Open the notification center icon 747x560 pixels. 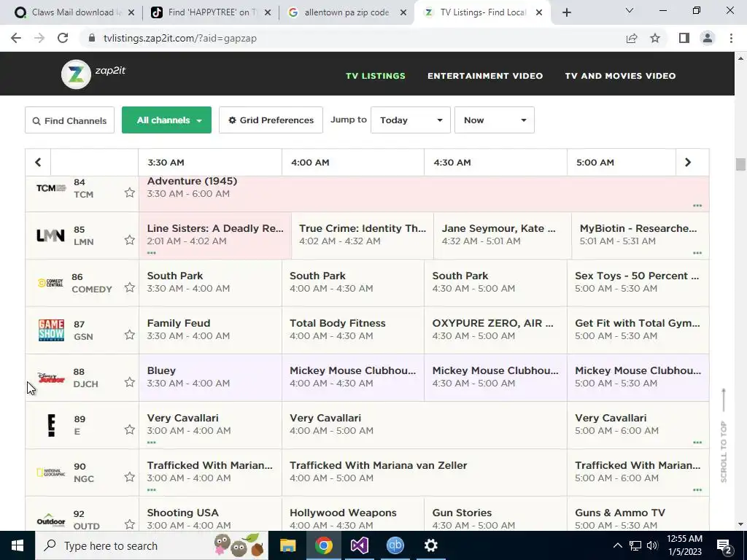724,545
